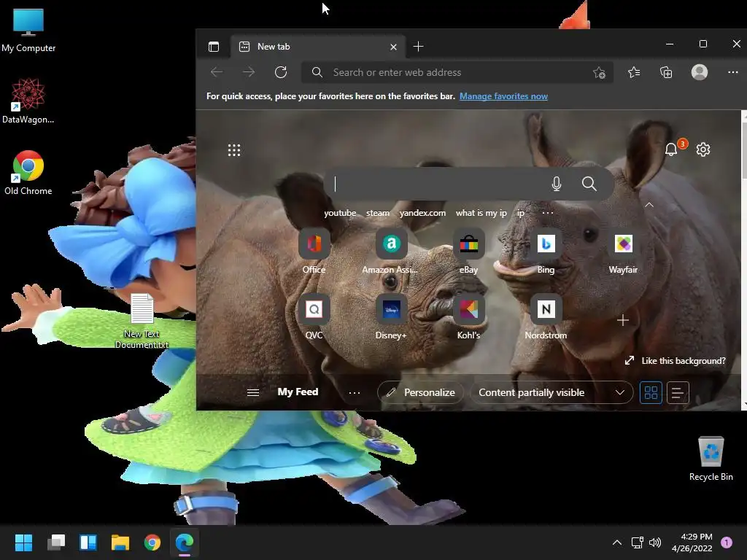This screenshot has width=747, height=560.
Task: Show more search suggestions ellipsis
Action: pos(547,213)
